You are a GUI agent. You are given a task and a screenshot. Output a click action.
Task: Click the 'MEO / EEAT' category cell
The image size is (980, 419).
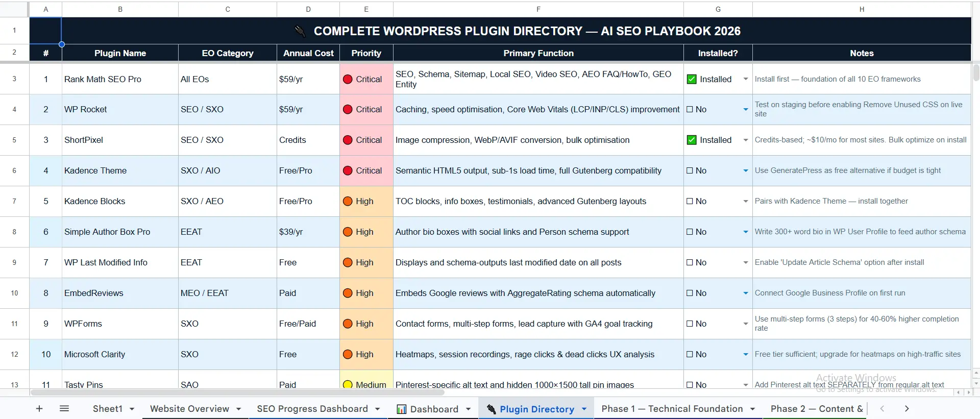coord(228,293)
